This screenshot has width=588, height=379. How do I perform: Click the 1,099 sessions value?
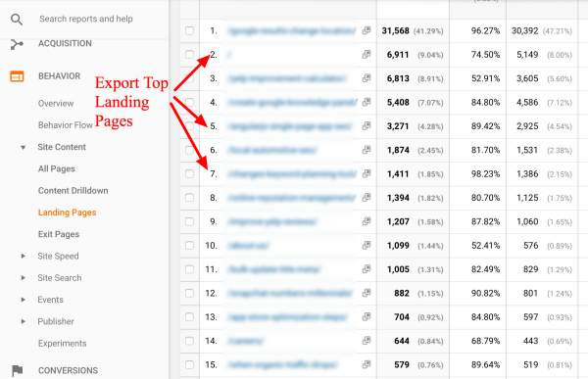[x=398, y=246]
